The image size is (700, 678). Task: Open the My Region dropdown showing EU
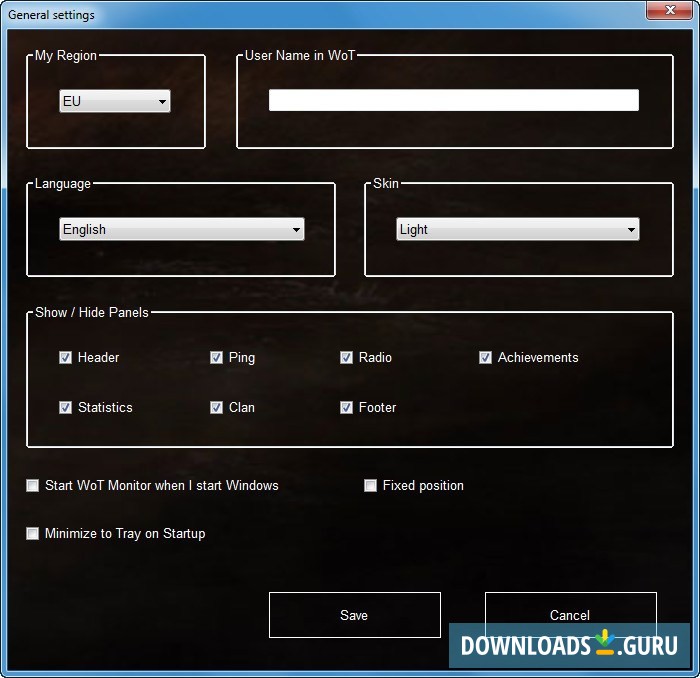(x=115, y=101)
